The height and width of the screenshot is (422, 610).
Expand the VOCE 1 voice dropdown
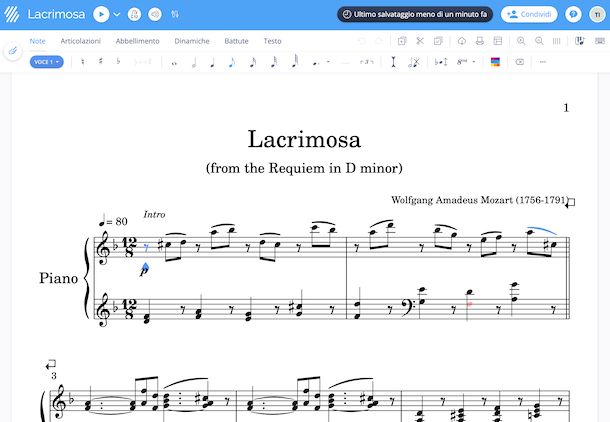coord(46,62)
